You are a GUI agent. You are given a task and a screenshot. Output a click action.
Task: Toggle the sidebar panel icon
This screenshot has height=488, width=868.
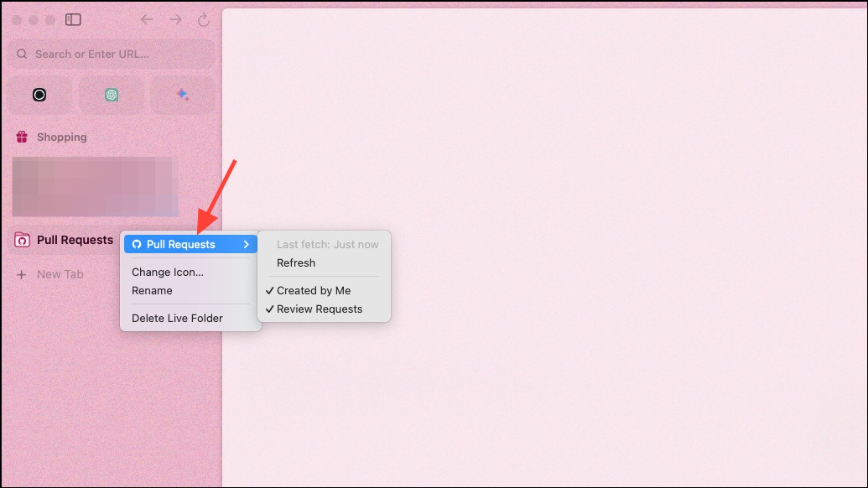[x=73, y=20]
